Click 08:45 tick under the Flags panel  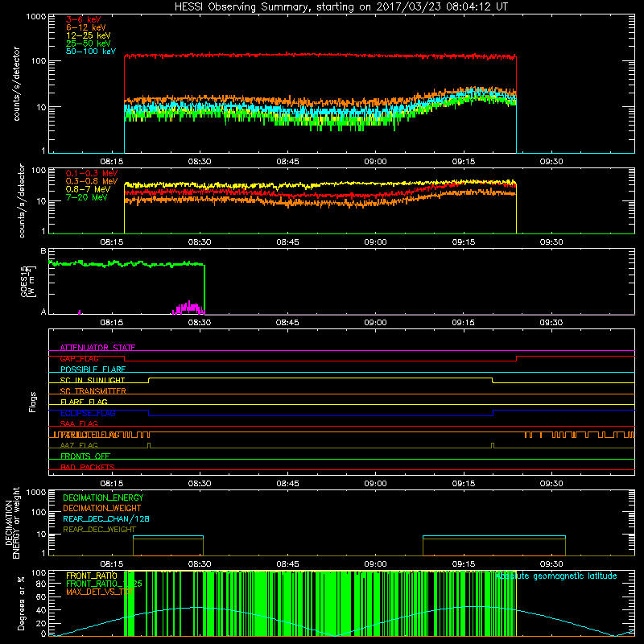287,484
